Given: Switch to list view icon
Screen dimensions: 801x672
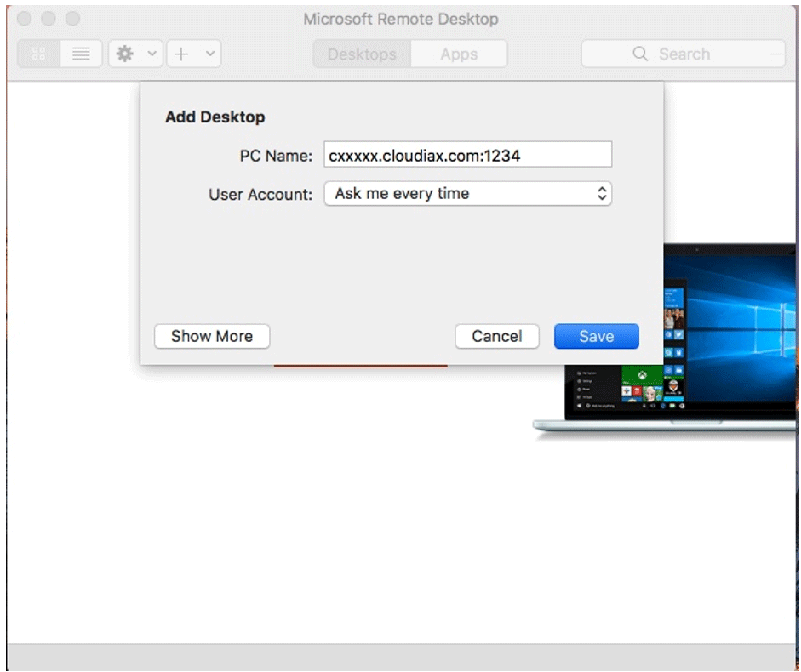Looking at the screenshot, I should coord(81,54).
